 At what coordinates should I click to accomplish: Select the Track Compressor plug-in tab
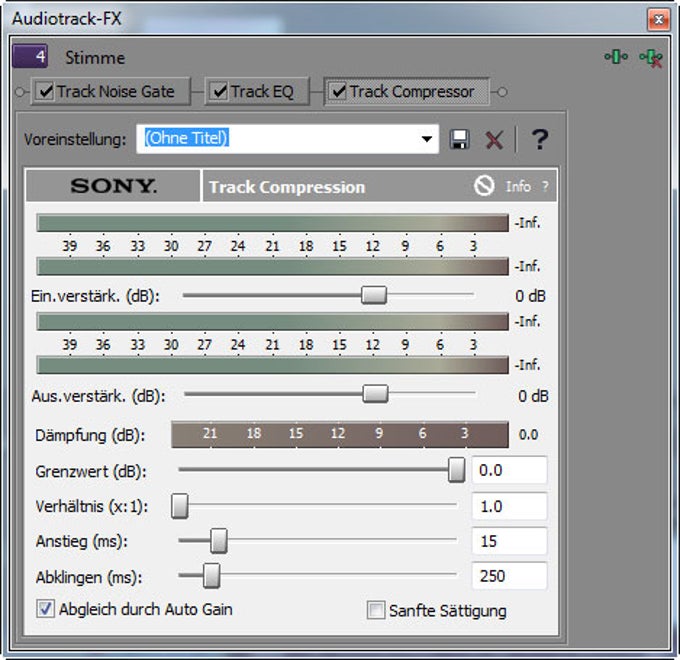tap(406, 91)
